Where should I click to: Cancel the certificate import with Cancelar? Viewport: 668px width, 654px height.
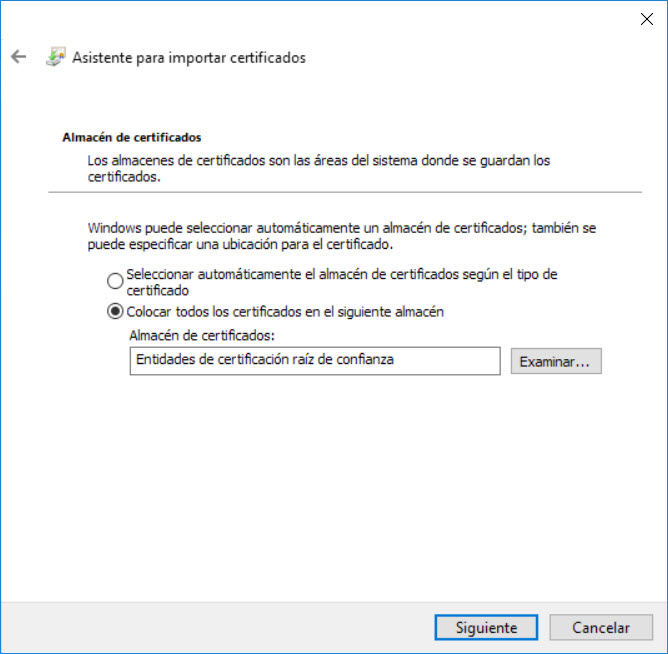click(600, 628)
